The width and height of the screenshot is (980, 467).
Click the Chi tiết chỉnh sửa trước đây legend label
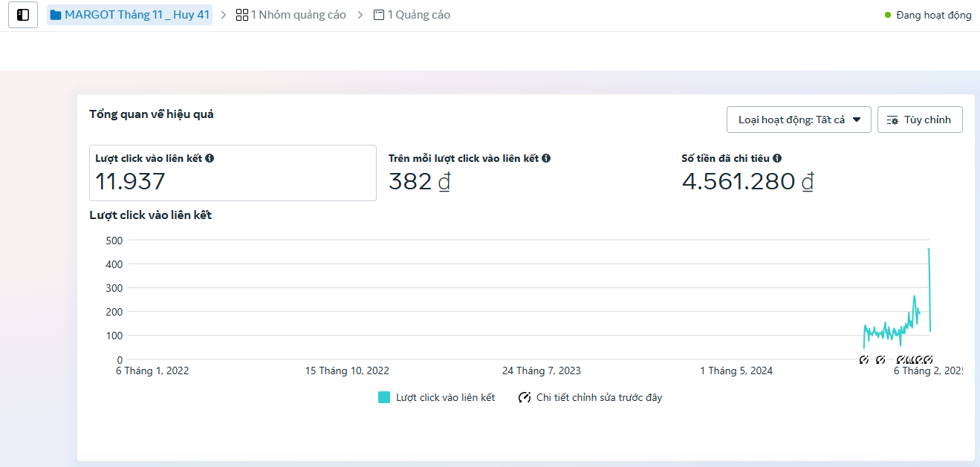[x=600, y=397]
